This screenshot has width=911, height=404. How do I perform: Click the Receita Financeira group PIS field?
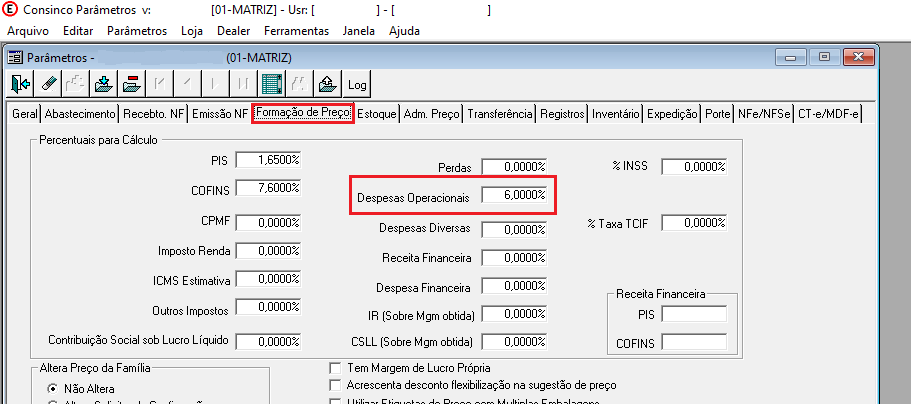[x=694, y=314]
